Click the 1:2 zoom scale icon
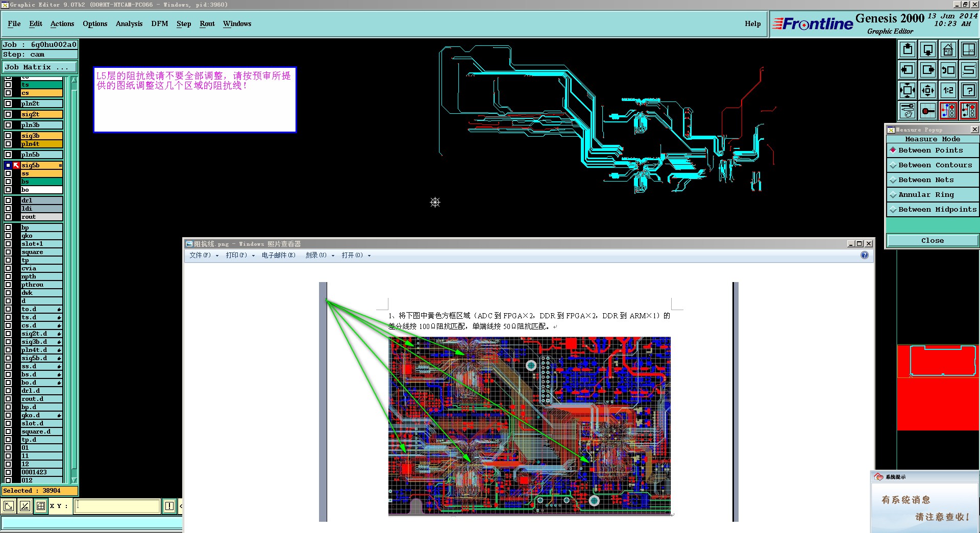This screenshot has width=980, height=533. point(948,90)
